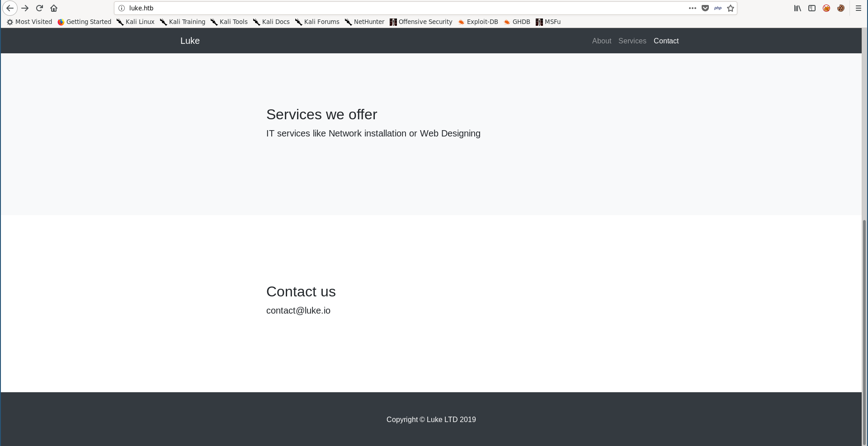Toggle the sidebar view
Viewport: 868px width, 446px height.
pos(812,8)
